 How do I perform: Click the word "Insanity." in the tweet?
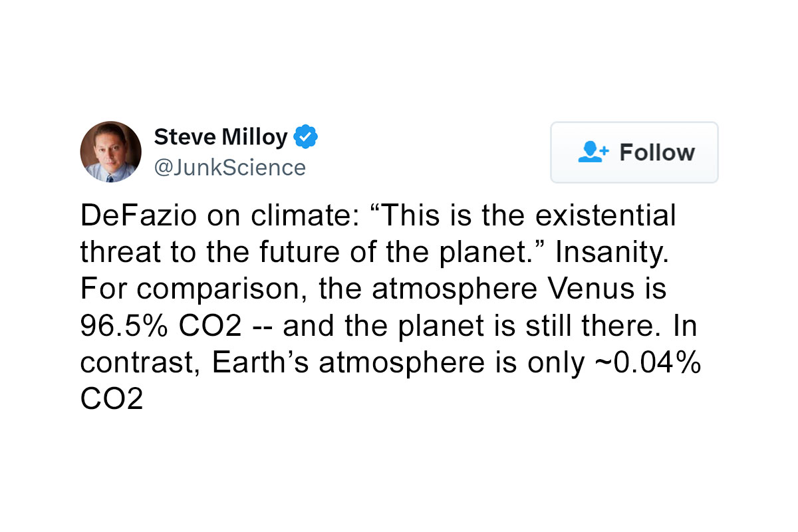(x=611, y=253)
